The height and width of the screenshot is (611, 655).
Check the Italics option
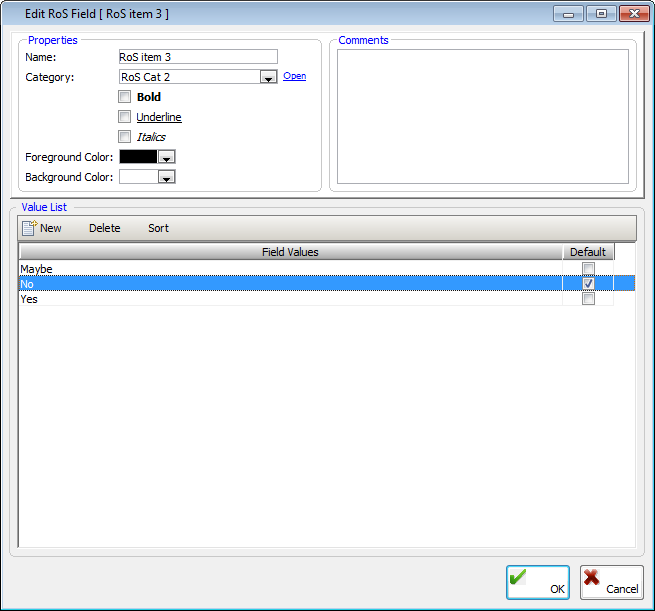(125, 137)
